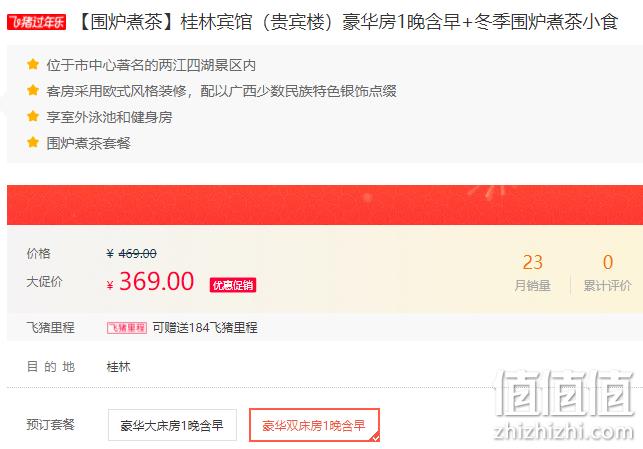Click the star icon beside 享室外泳池和健身房
Image resolution: width=643 pixels, height=449 pixels.
pos(33,116)
